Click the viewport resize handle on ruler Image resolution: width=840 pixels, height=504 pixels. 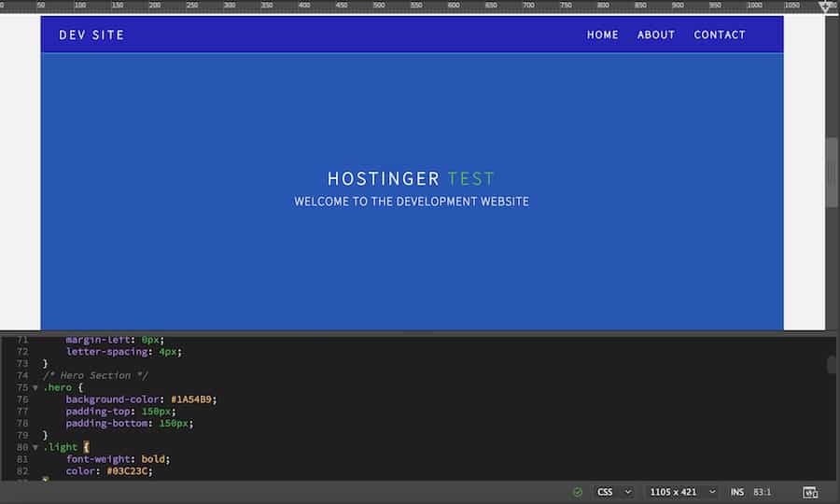coord(826,6)
